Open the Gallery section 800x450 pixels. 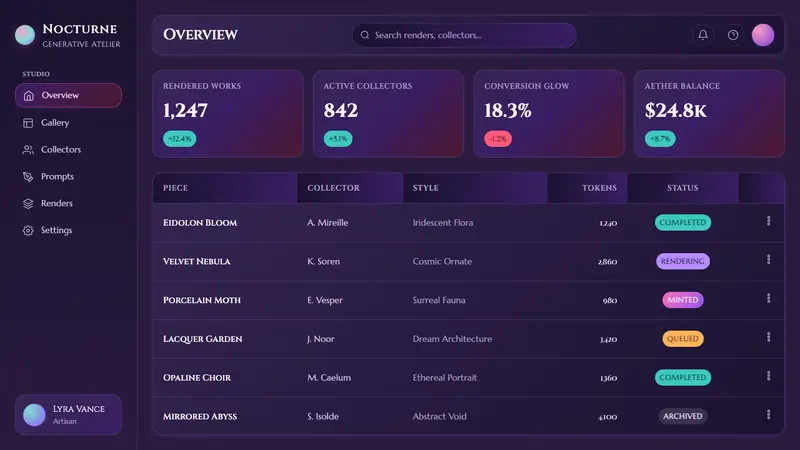pyautogui.click(x=68, y=122)
